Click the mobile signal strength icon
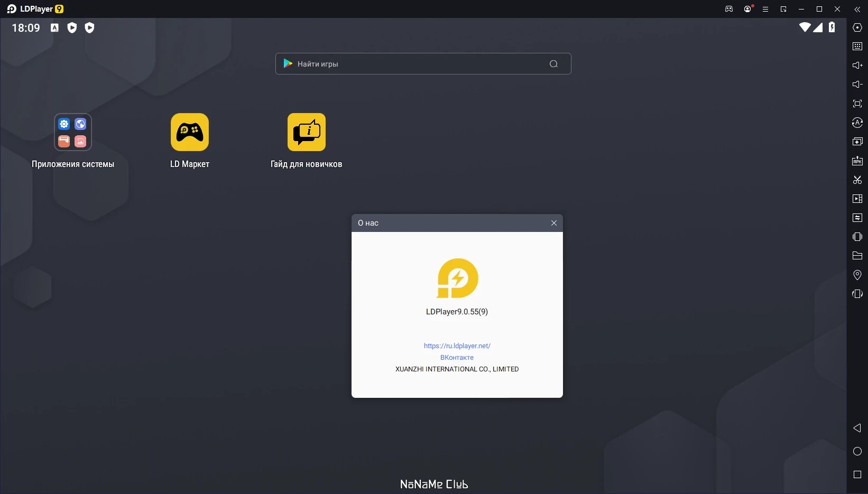Image resolution: width=868 pixels, height=494 pixels. coord(818,27)
